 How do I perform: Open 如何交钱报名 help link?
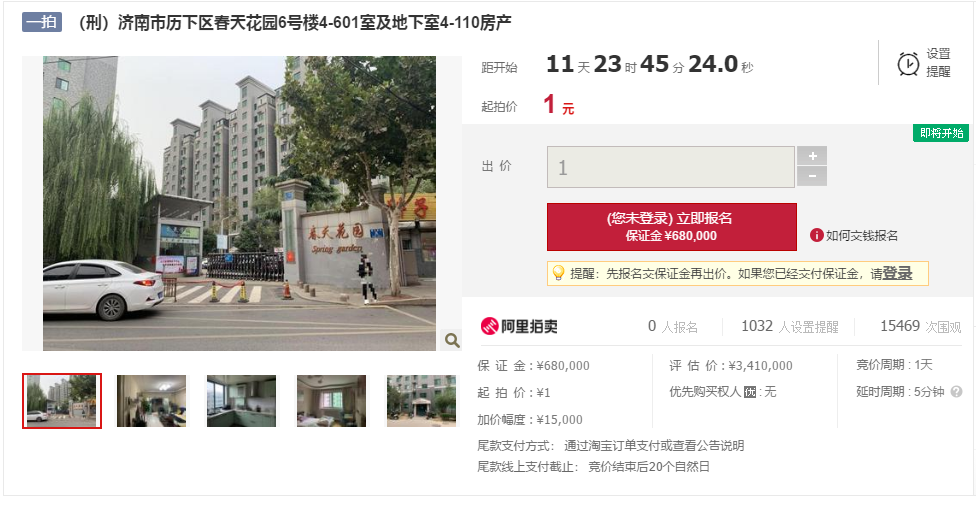861,235
